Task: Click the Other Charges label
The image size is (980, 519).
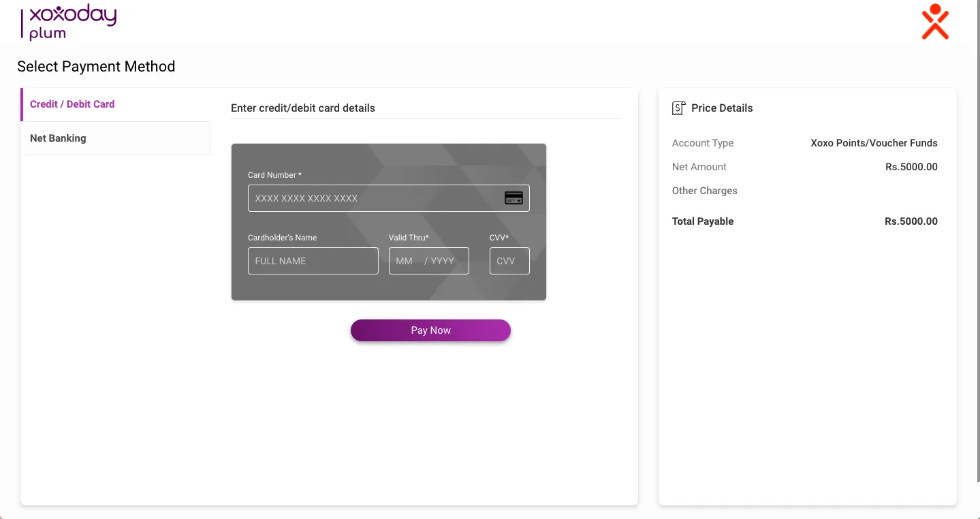Action: pyautogui.click(x=704, y=191)
